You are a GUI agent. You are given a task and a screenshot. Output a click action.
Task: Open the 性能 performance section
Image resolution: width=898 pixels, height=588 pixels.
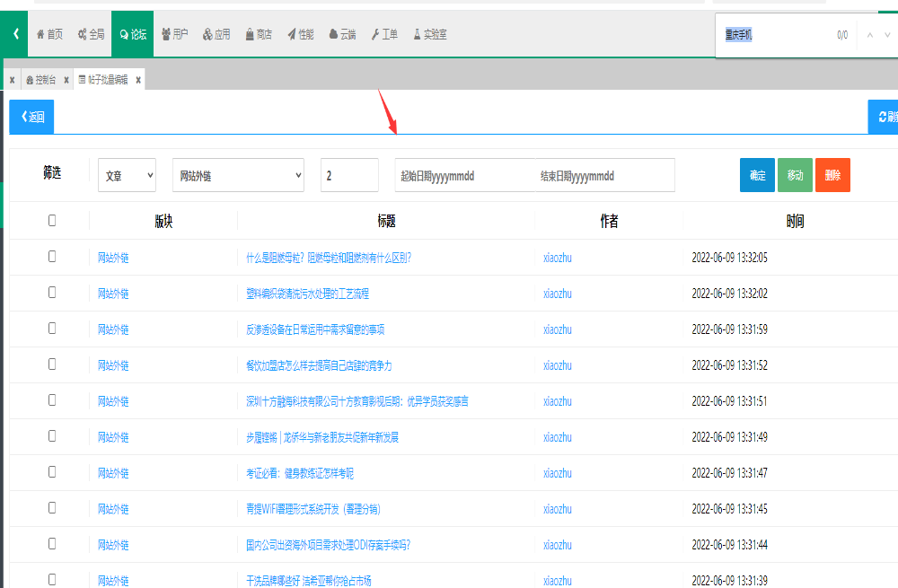click(x=301, y=35)
